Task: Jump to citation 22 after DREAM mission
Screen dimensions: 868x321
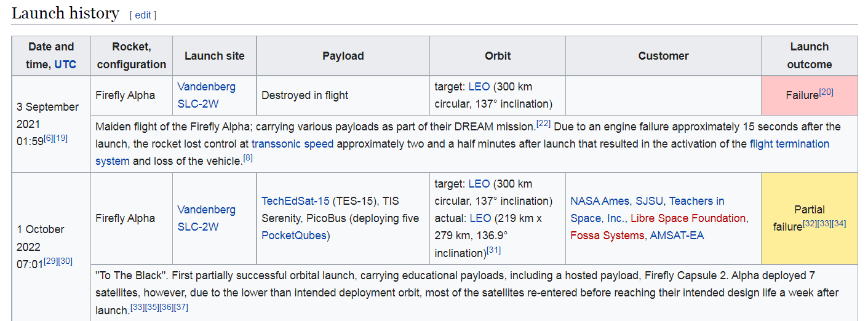Action: (543, 124)
